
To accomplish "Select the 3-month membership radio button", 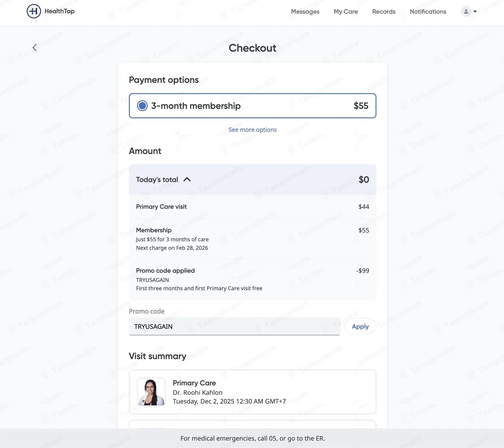I will (x=142, y=106).
